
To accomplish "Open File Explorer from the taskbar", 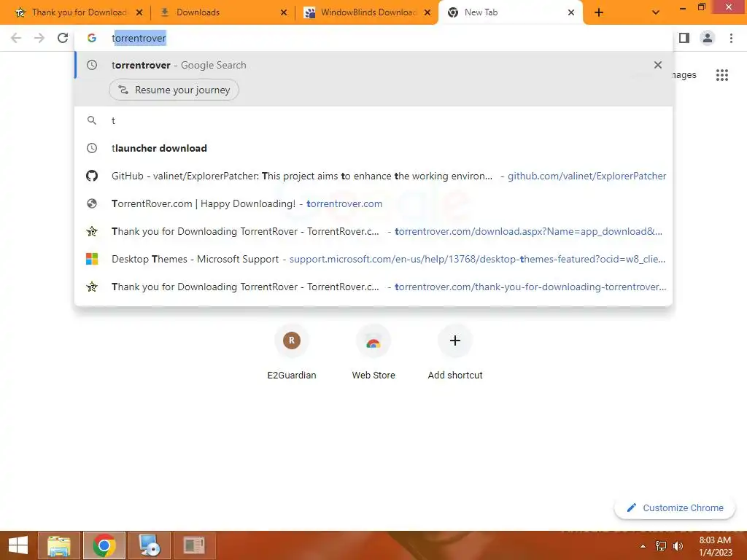I will [59, 545].
